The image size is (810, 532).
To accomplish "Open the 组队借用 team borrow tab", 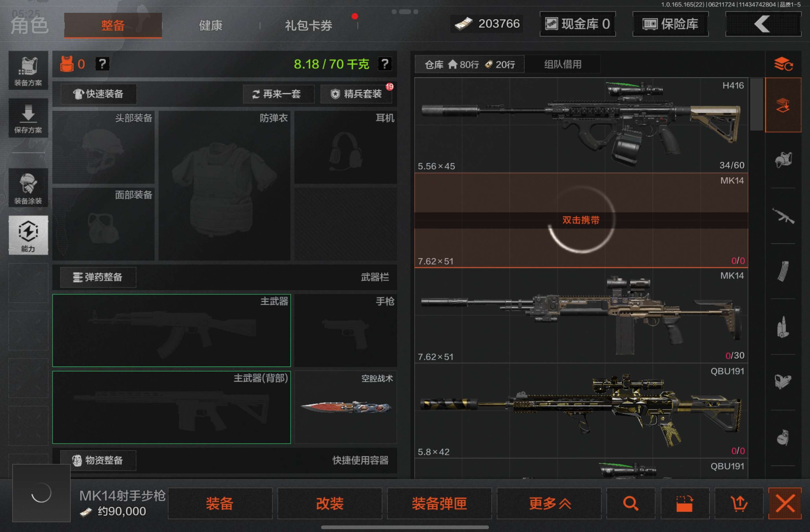I will 563,64.
